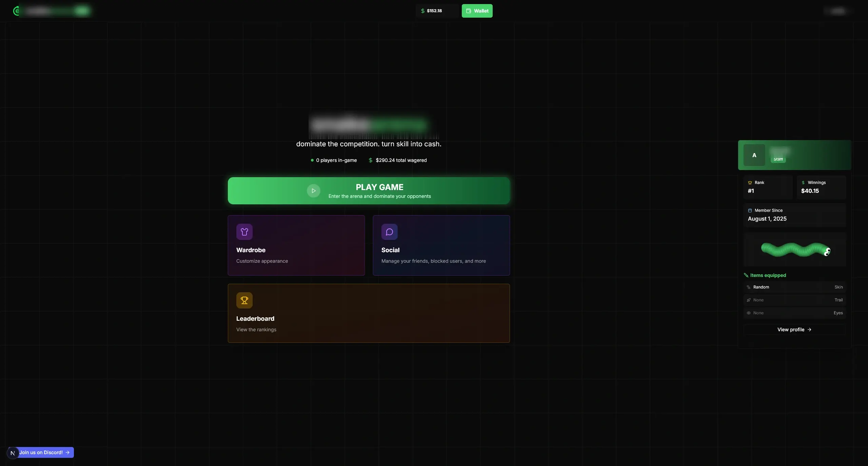The width and height of the screenshot is (868, 466).
Task: Click the skin icon beside Random
Action: point(749,287)
